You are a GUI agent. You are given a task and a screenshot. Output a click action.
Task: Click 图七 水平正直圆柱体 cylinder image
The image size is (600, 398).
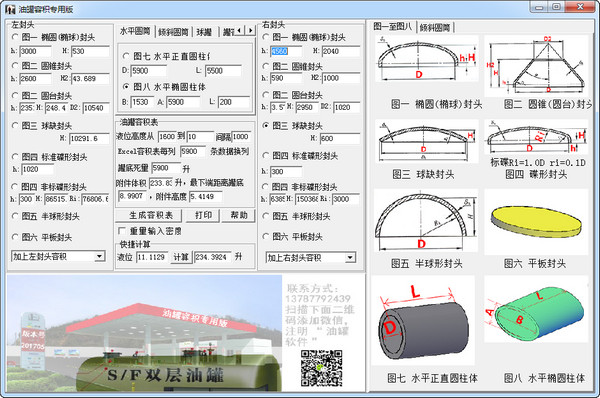click(423, 321)
